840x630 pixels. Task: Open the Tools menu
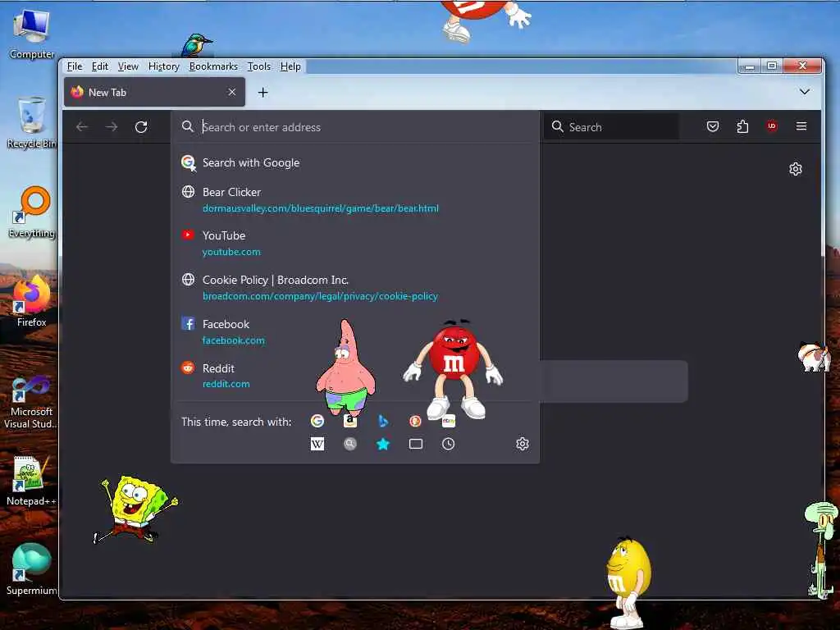[x=258, y=66]
